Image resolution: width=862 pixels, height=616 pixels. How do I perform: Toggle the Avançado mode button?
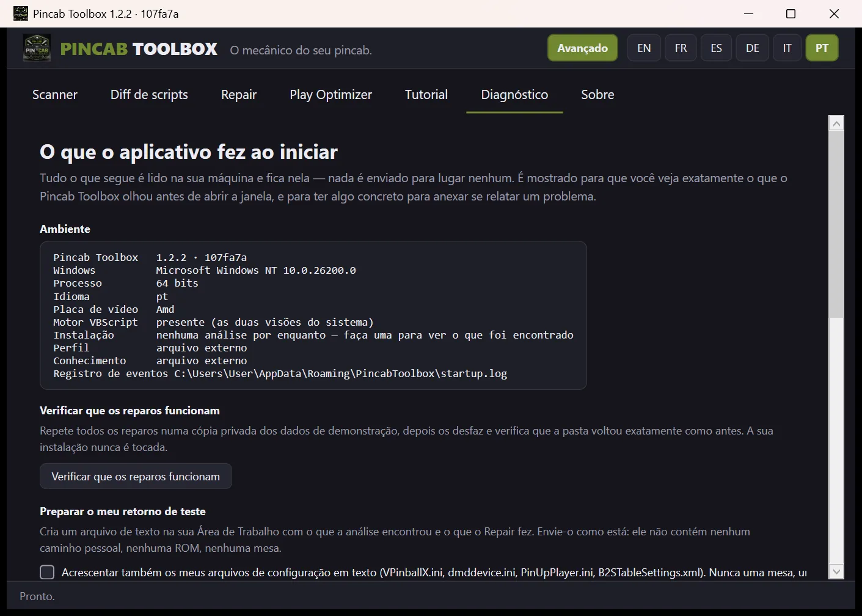(582, 48)
